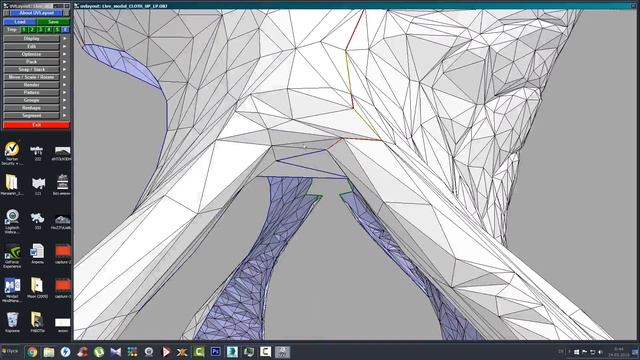Viewport: 640px width, 360px height.
Task: Select Tmp slot 1
Action: (x=24, y=29)
